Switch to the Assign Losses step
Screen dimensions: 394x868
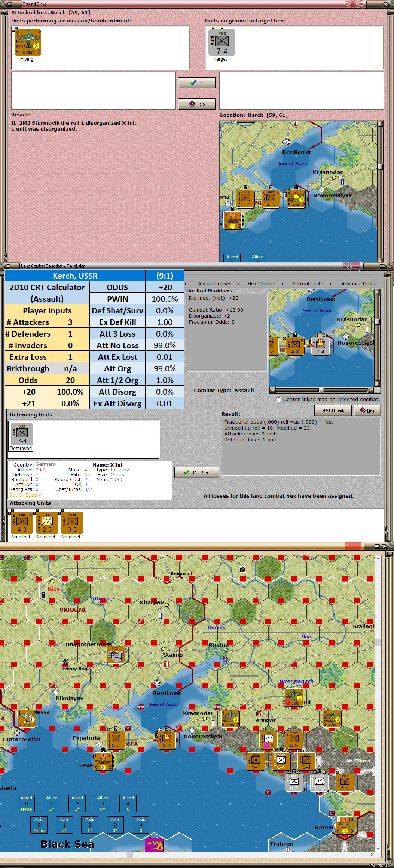219,284
